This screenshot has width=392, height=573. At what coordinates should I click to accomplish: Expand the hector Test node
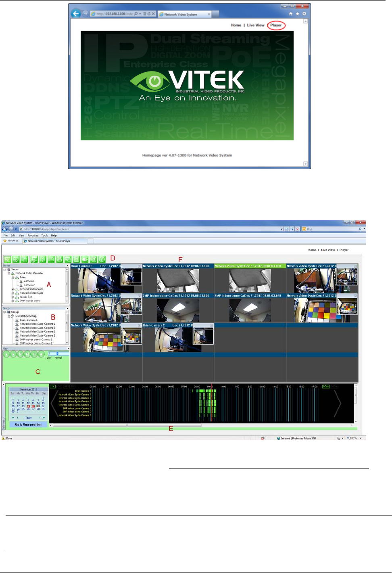coord(13,297)
